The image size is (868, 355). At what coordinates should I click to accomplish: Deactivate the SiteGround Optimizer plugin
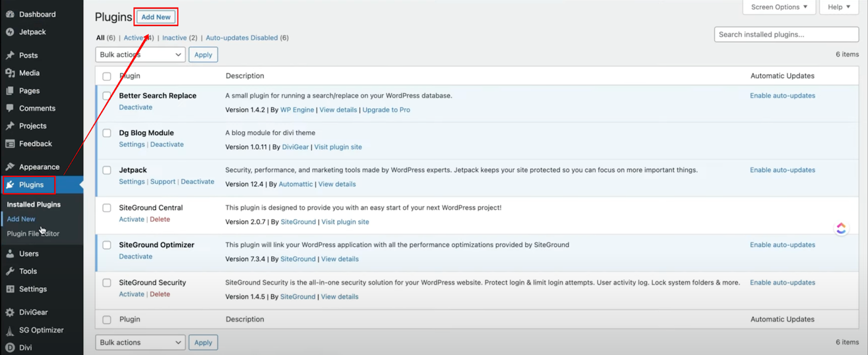(136, 257)
